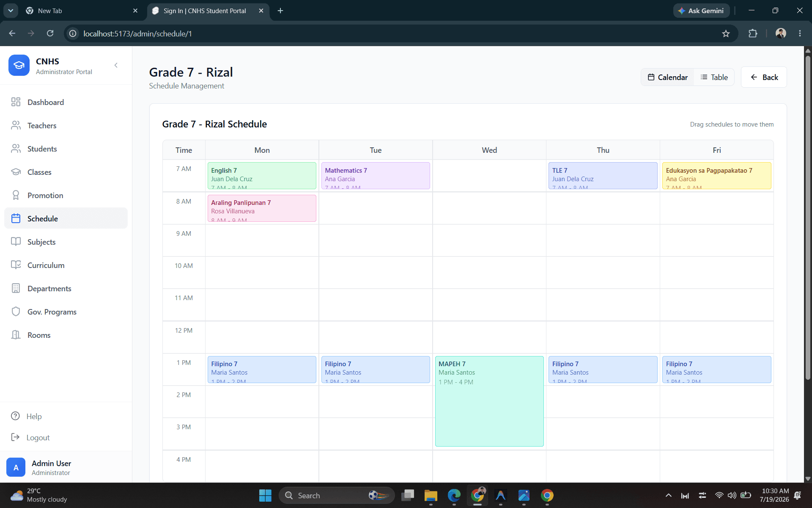Close the CNHS Student Portal tab

click(x=261, y=11)
